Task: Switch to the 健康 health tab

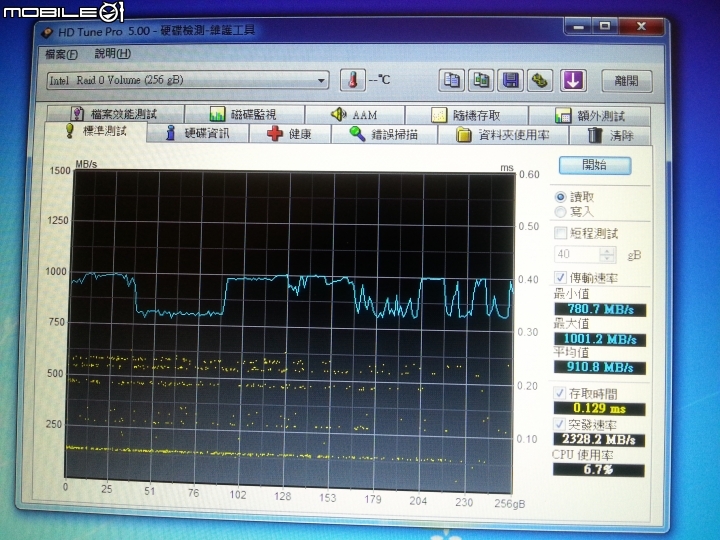Action: coord(290,134)
